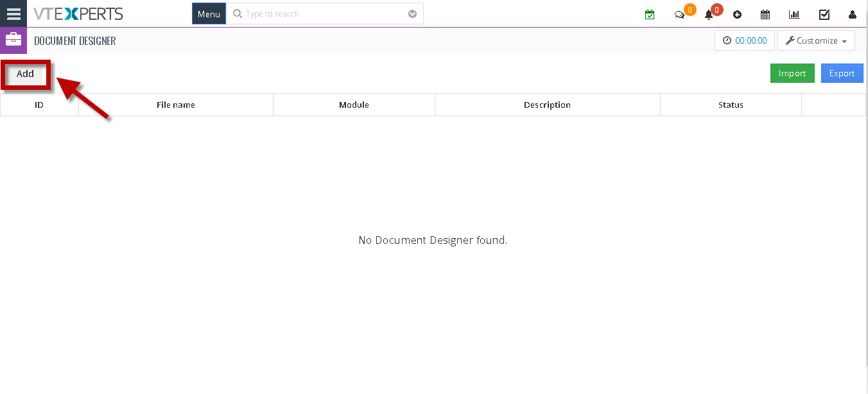The width and height of the screenshot is (868, 394).
Task: Click the Status column header
Action: click(731, 105)
